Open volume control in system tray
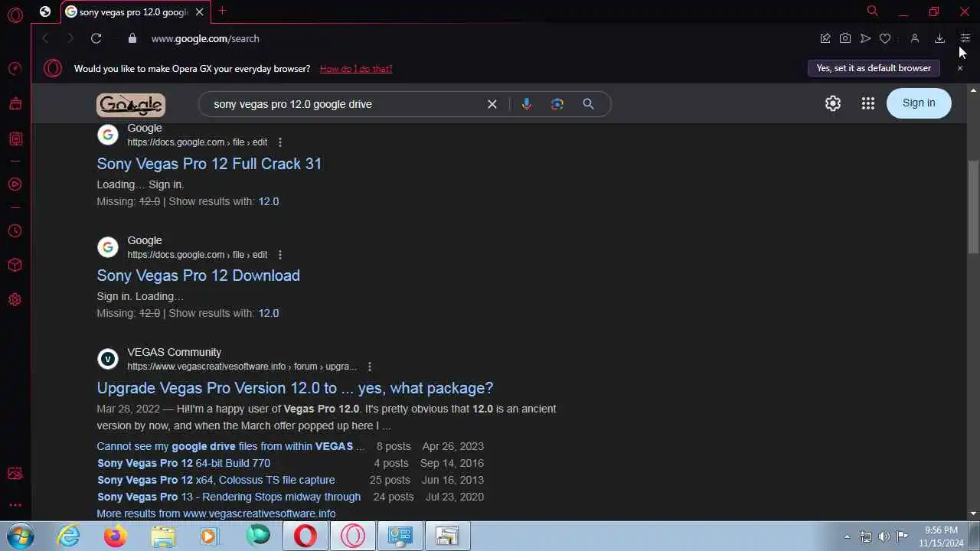The height and width of the screenshot is (551, 980). [884, 536]
